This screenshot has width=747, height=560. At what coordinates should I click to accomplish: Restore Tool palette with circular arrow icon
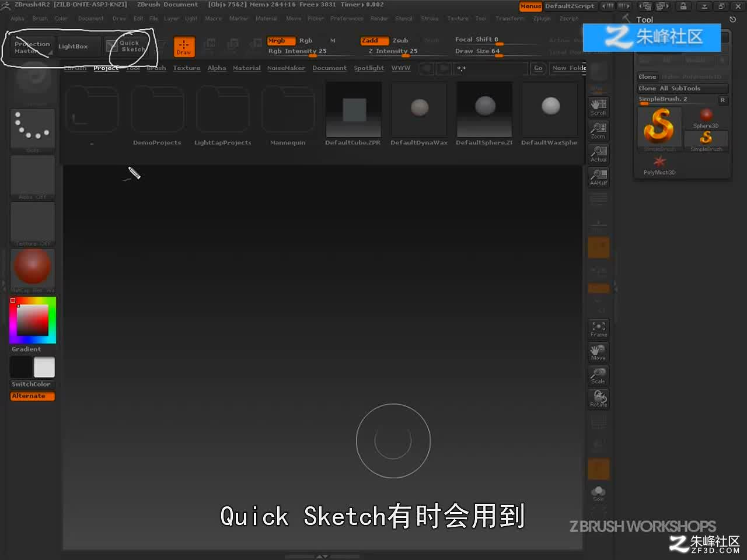click(733, 19)
